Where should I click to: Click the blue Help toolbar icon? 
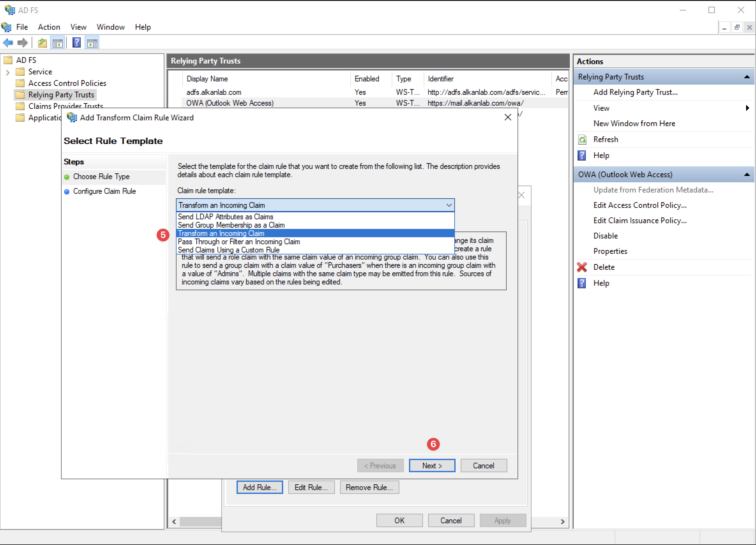pyautogui.click(x=77, y=43)
